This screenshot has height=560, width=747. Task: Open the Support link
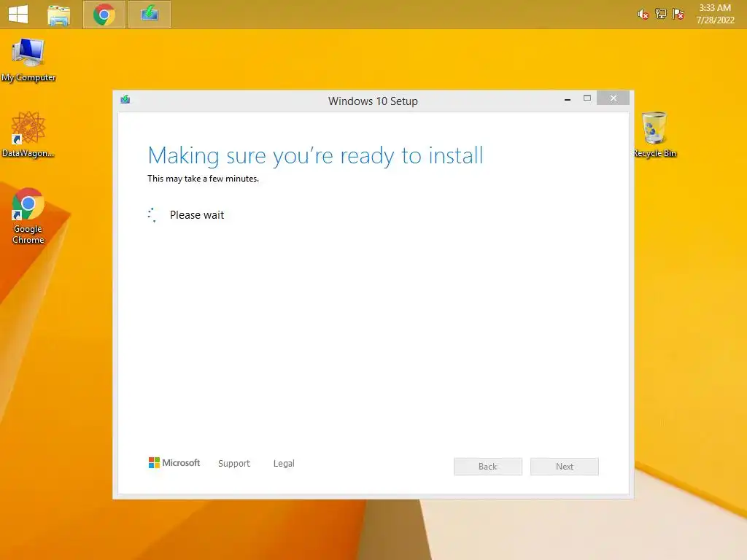234,463
